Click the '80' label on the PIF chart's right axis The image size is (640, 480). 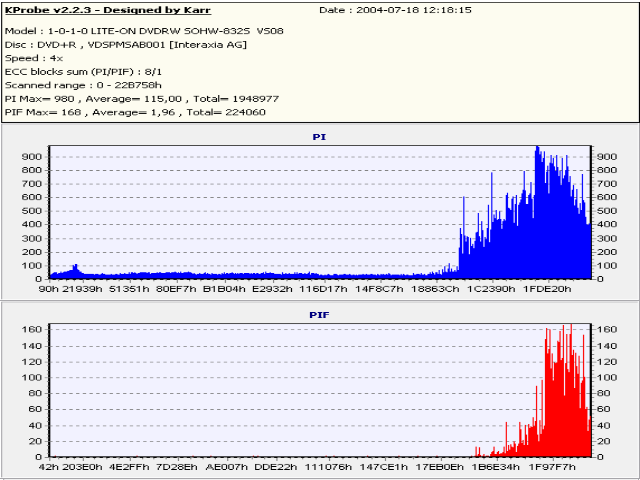(x=603, y=393)
